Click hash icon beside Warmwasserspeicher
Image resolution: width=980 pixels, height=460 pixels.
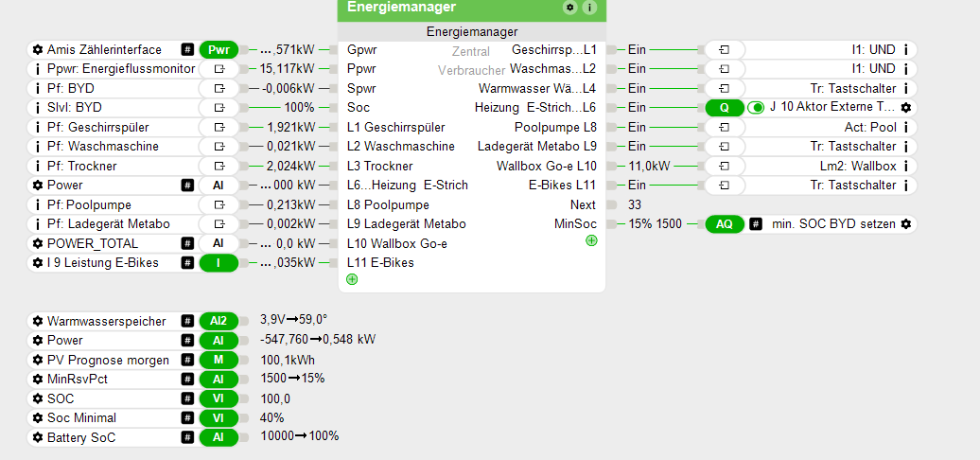187,321
